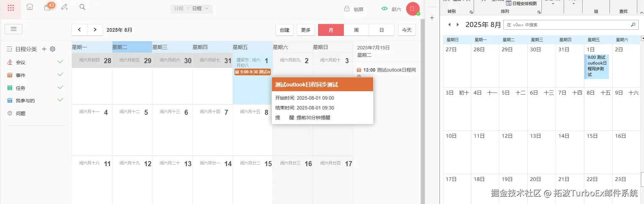Click Outlook next month arrow
The image size is (644, 204).
(458, 25)
